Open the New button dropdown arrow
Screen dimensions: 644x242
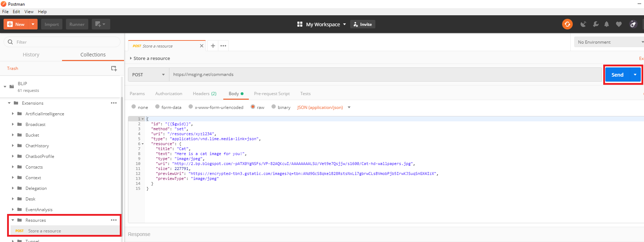tap(33, 24)
